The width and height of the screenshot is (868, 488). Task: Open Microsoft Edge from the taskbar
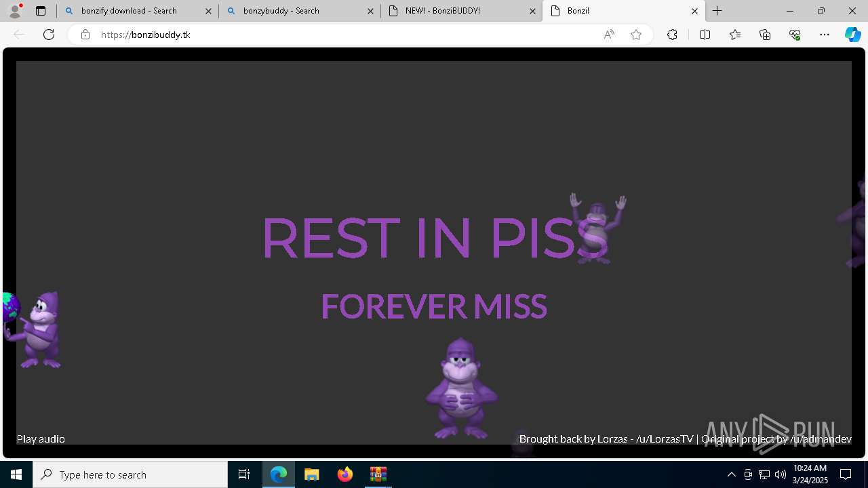coord(279,474)
